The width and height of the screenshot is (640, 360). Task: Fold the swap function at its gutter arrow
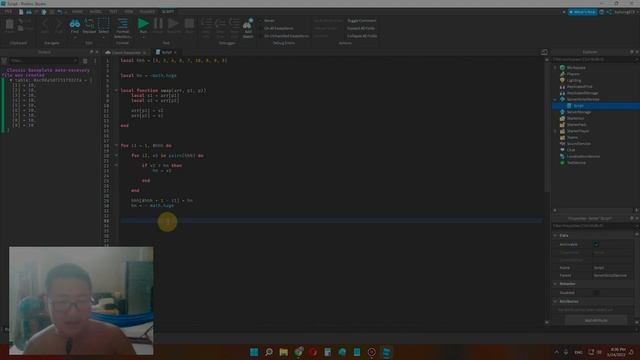(x=116, y=90)
